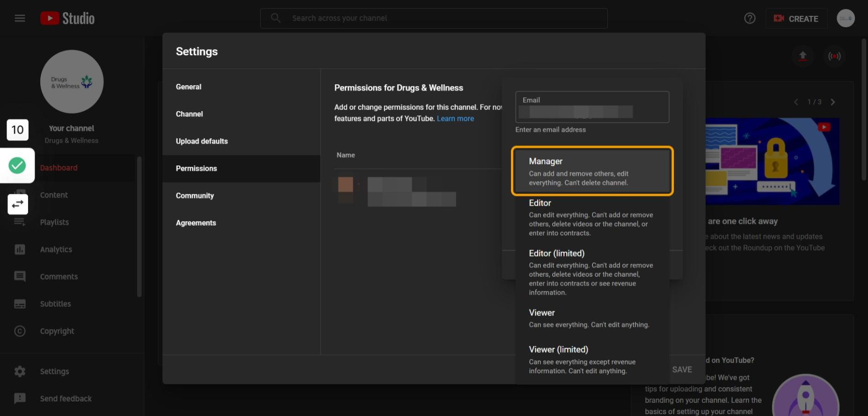Open Dashboard in the sidebar
Screen dimensions: 868x416
pyautogui.click(x=68, y=168)
